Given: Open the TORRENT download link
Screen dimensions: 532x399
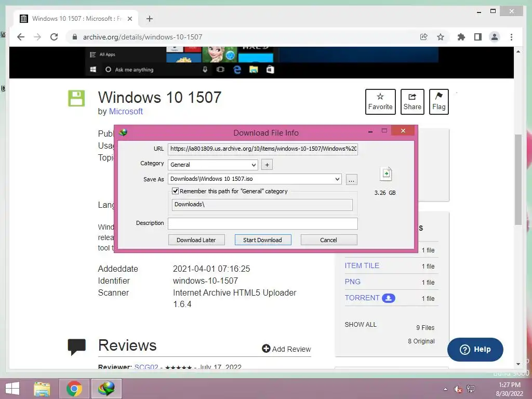Looking at the screenshot, I should click(x=362, y=298).
